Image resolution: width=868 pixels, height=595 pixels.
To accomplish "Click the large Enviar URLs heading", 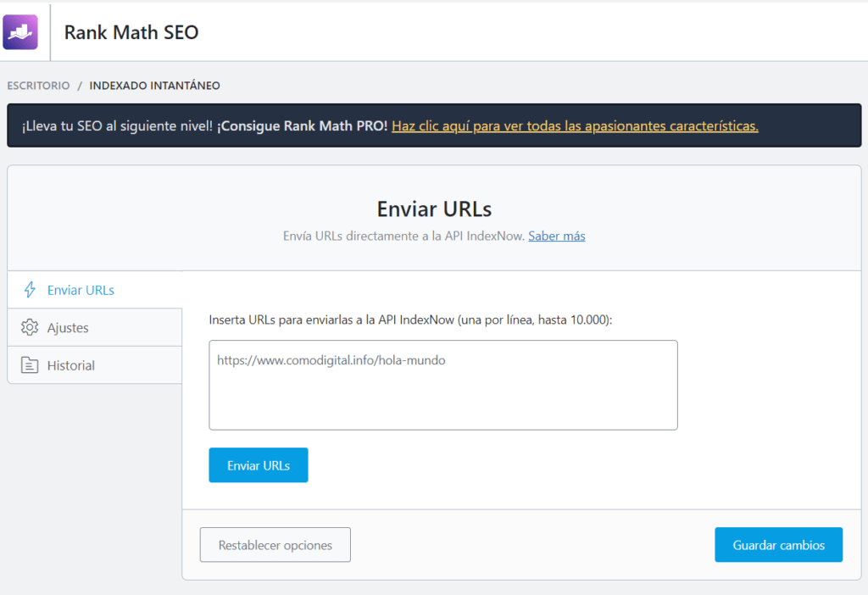I will pyautogui.click(x=434, y=209).
